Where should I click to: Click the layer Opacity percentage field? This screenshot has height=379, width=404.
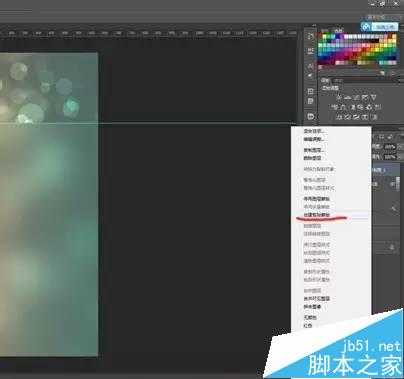390,147
